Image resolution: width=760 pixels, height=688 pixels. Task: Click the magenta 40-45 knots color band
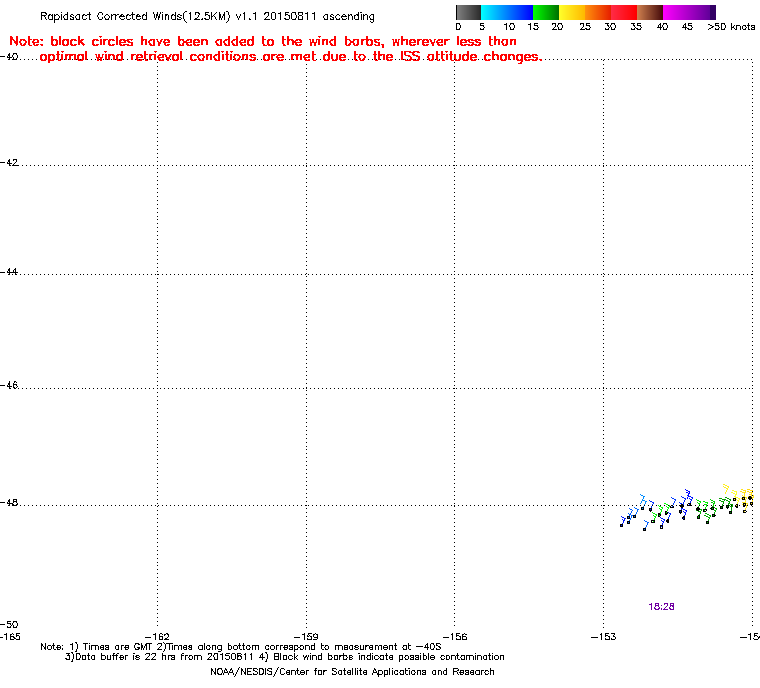[x=676, y=12]
